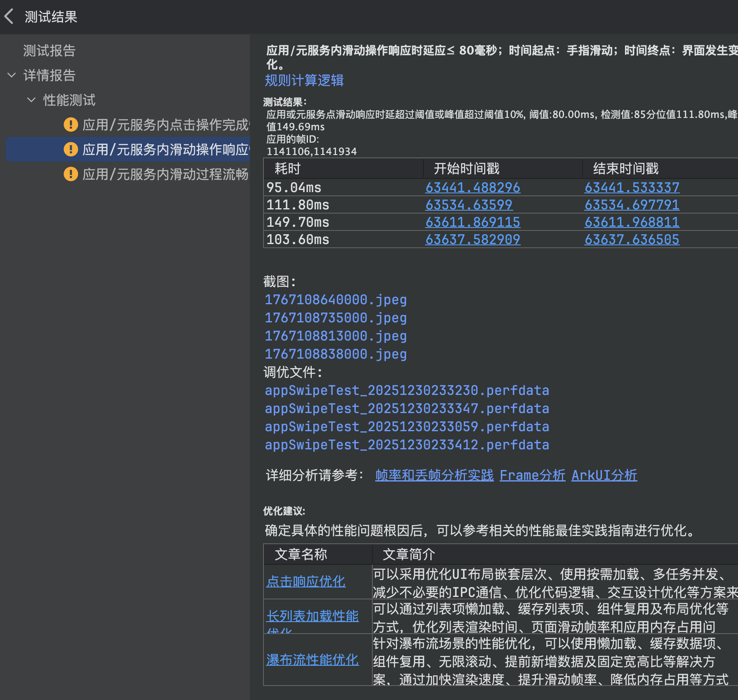Select 应用/元服务内点击操作完成 test item
738x700 pixels.
pyautogui.click(x=166, y=124)
